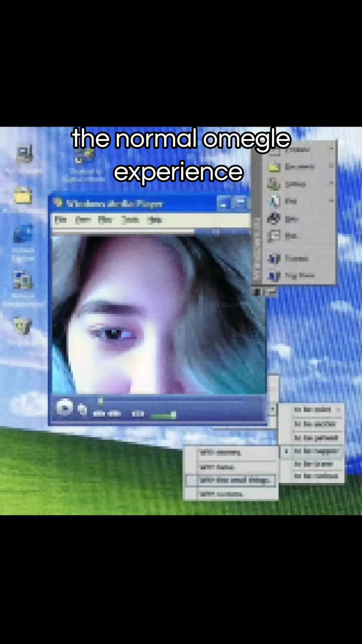The height and width of the screenshot is (644, 362).
Task: Expand the Find submenu arrow in Start menu
Action: coord(331,201)
